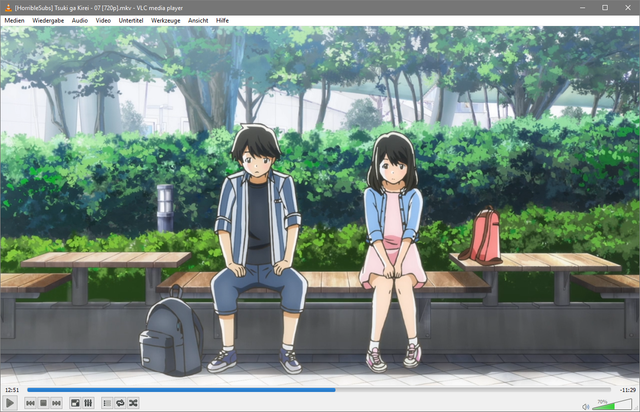Minimize the VLC media player window
This screenshot has width=640, height=412.
[x=583, y=7]
